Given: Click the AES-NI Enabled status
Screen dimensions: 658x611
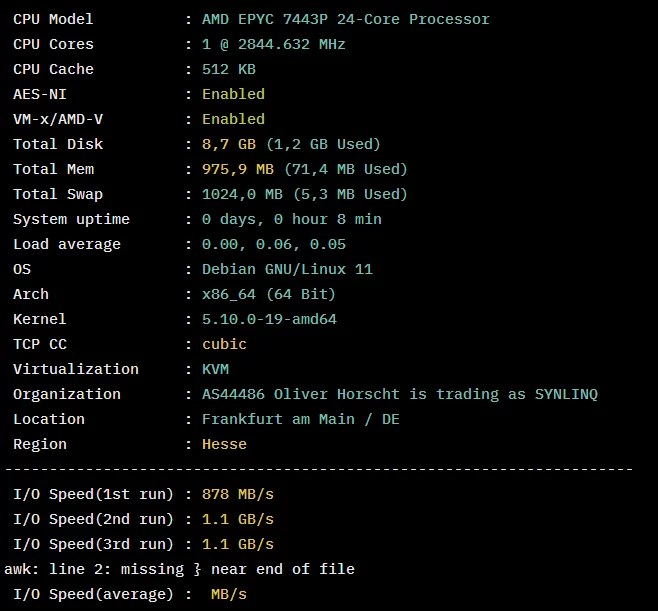Looking at the screenshot, I should point(233,94).
